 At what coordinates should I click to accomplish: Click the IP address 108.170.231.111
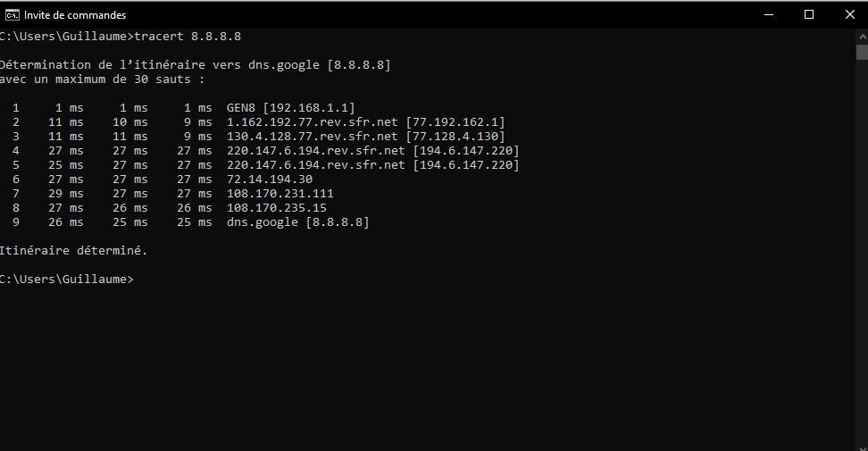point(280,194)
